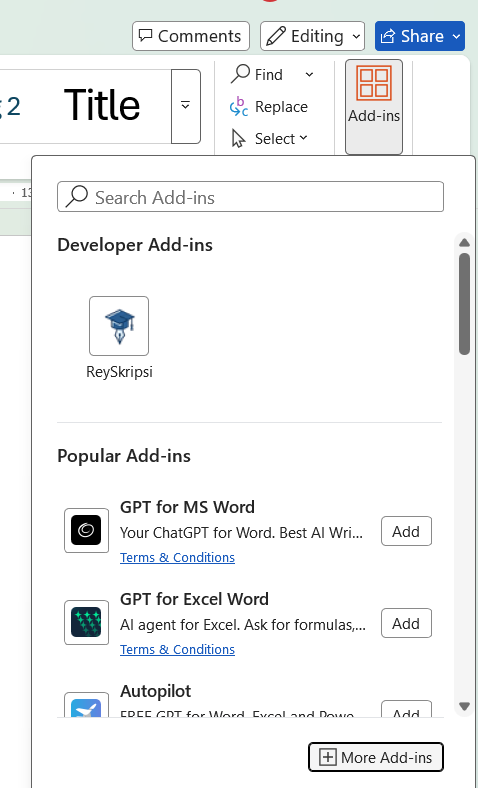Image resolution: width=478 pixels, height=788 pixels.
Task: Add GPT for MS Word
Action: tap(406, 531)
